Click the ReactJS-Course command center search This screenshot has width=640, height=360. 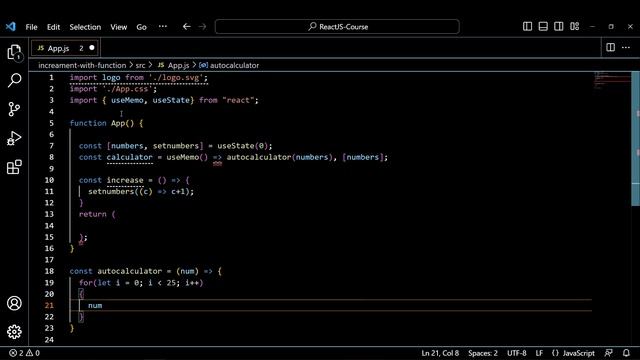pos(337,27)
